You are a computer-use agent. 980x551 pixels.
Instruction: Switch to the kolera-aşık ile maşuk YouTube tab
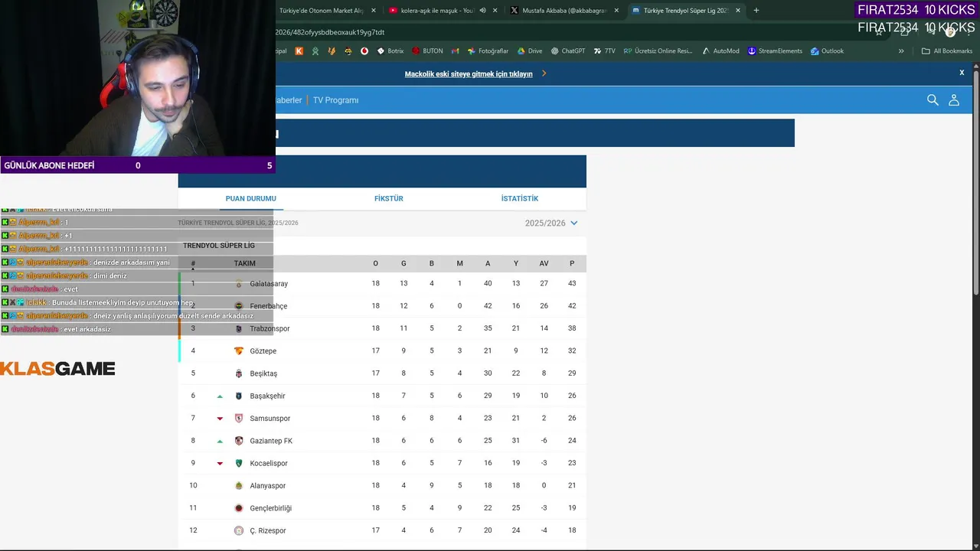(x=436, y=11)
